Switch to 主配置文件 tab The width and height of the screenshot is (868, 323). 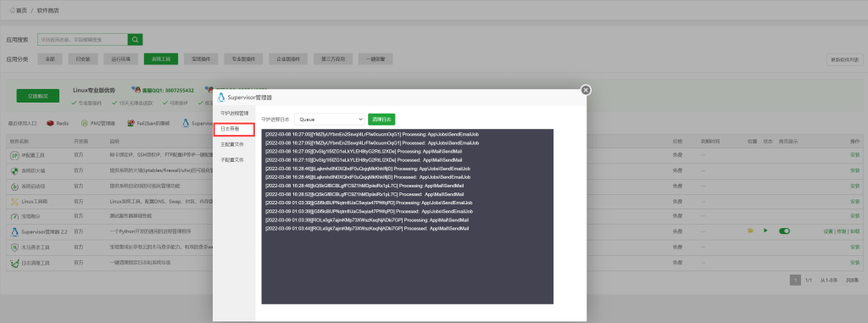click(235, 144)
